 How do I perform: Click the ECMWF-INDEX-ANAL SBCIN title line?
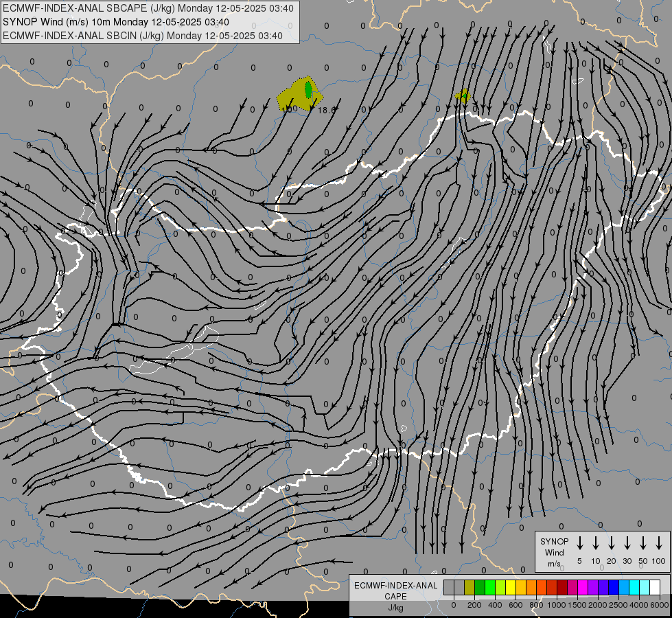(143, 36)
